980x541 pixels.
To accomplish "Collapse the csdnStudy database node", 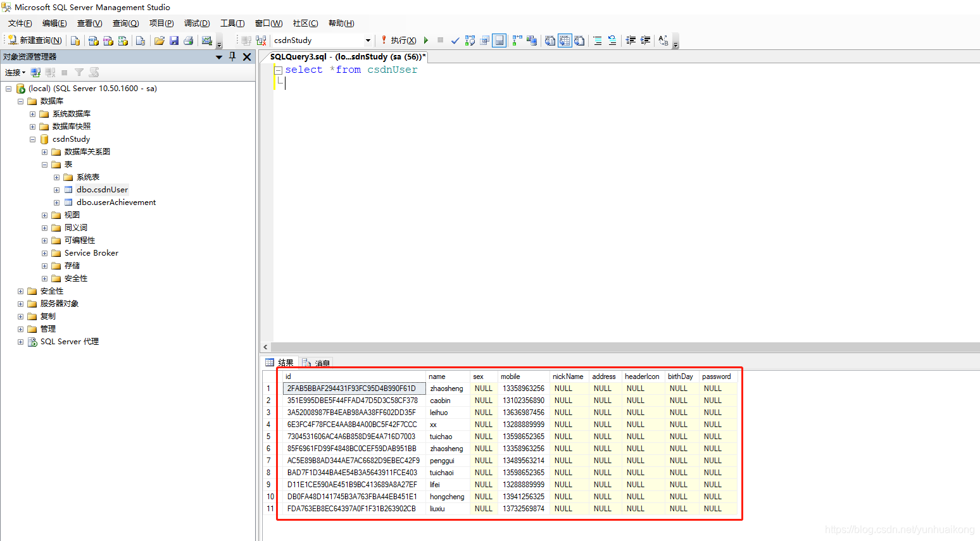I will tap(32, 139).
